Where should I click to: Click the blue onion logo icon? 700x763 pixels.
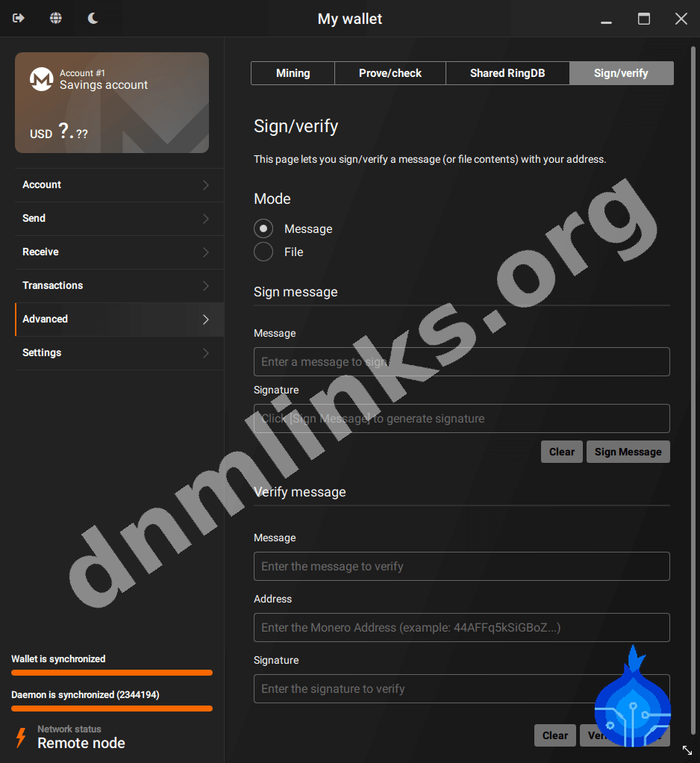click(x=632, y=698)
